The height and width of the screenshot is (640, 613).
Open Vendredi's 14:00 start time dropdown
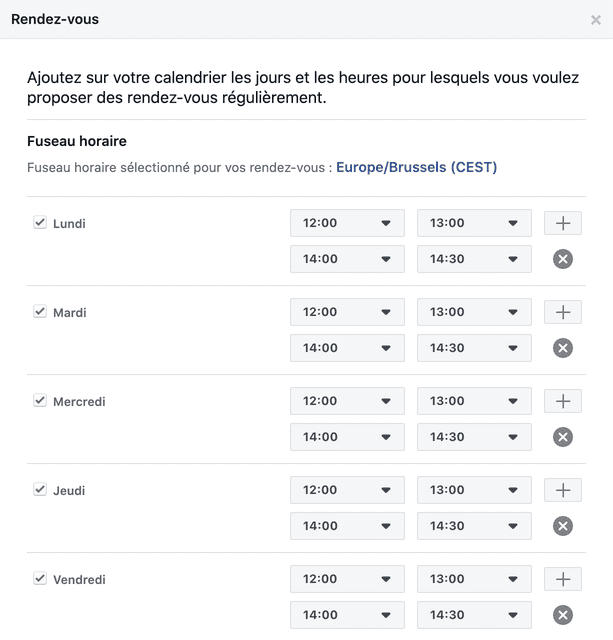347,615
